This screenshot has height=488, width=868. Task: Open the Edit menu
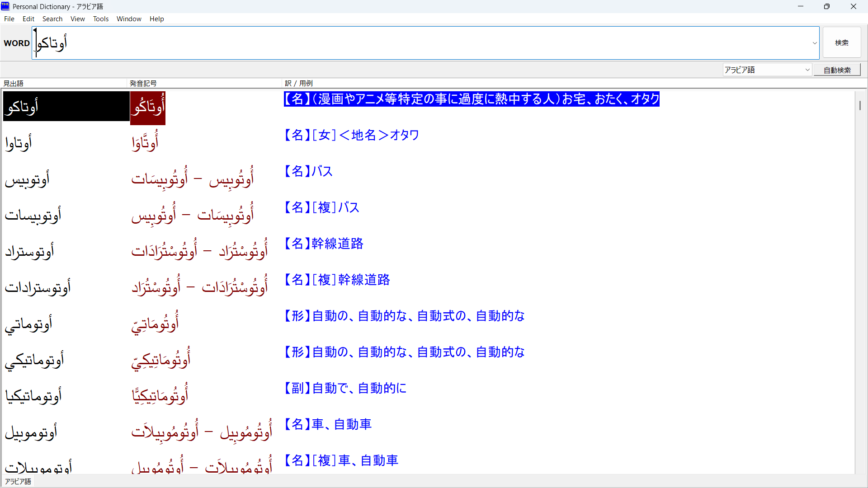click(28, 19)
